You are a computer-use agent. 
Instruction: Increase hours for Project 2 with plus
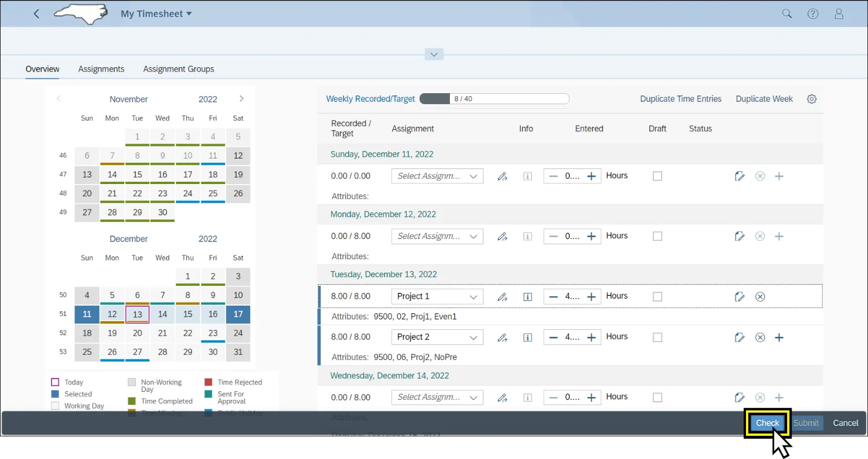[x=591, y=337]
